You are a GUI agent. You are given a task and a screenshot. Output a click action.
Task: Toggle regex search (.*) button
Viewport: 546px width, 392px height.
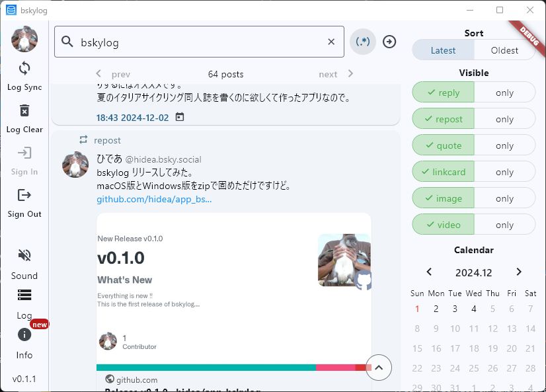pos(362,42)
